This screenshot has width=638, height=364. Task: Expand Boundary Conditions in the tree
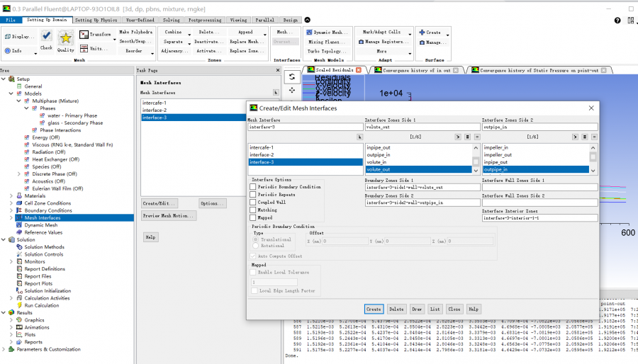pos(11,210)
